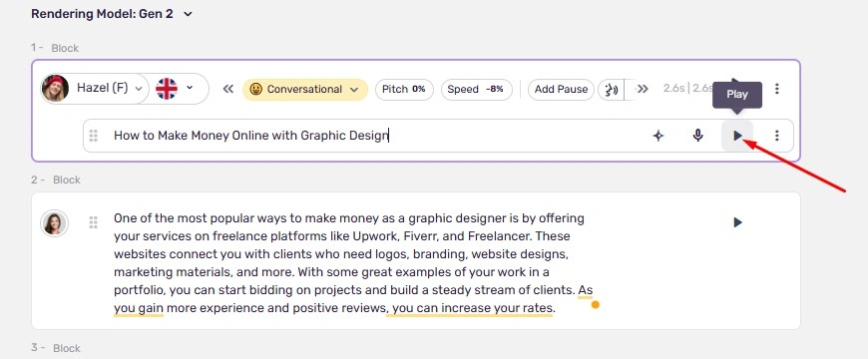Click the Add Pause button
Viewport: 868px width, 359px height.
coord(561,89)
